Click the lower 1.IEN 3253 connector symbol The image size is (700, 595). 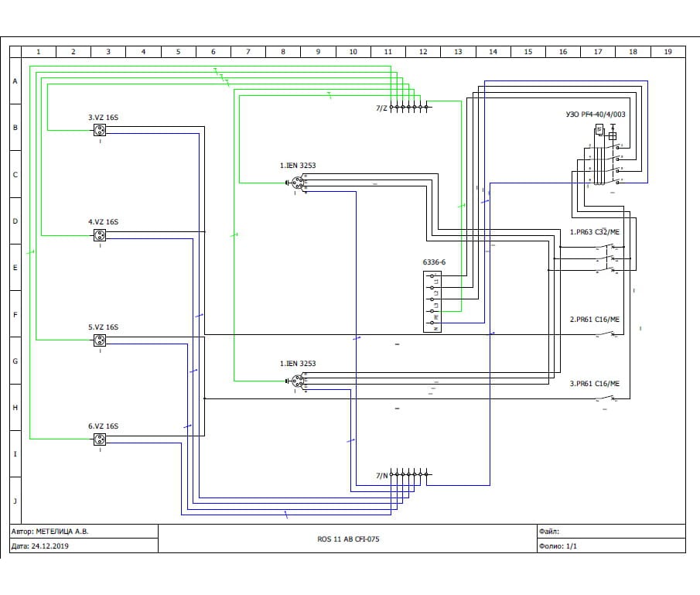tap(297, 381)
